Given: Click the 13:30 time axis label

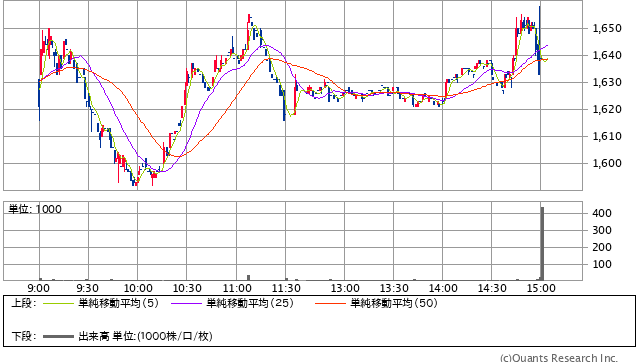Looking at the screenshot, I should (394, 288).
